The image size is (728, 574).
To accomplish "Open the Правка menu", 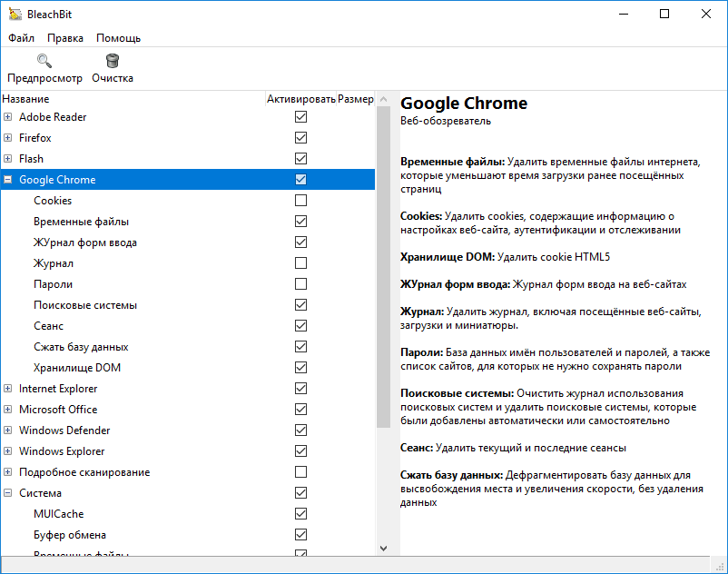I will (65, 38).
